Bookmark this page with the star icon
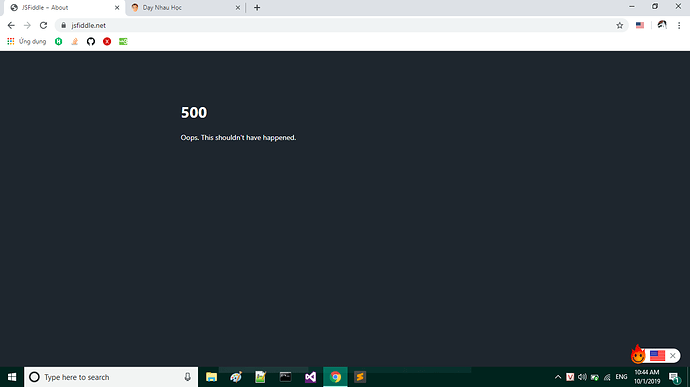690x387 pixels. (620, 26)
